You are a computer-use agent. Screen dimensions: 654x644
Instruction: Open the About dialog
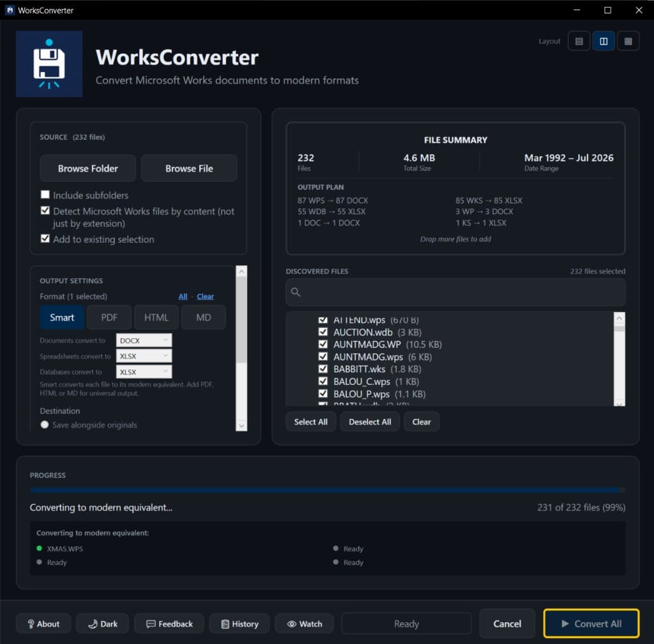click(43, 624)
